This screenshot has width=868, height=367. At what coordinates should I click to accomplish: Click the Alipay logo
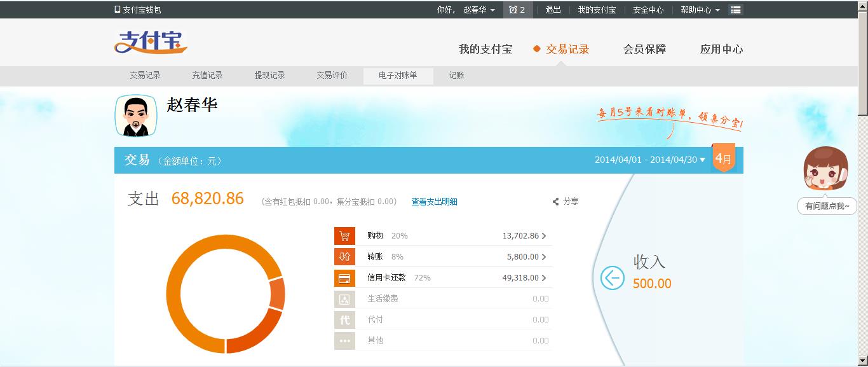151,43
